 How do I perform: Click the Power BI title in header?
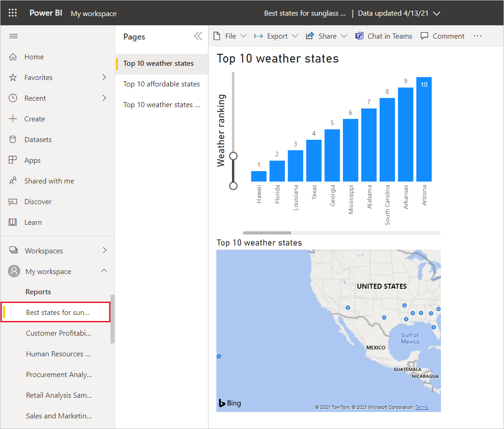tap(46, 13)
